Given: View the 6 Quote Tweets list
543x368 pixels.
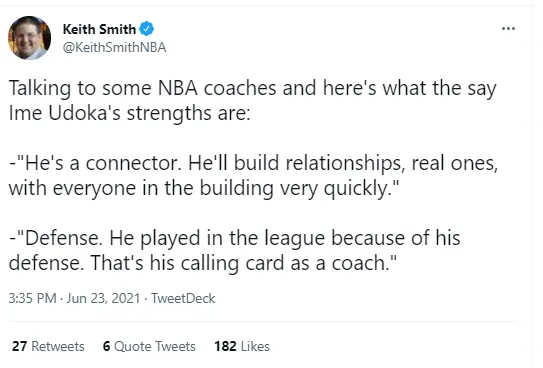Looking at the screenshot, I should point(149,346).
